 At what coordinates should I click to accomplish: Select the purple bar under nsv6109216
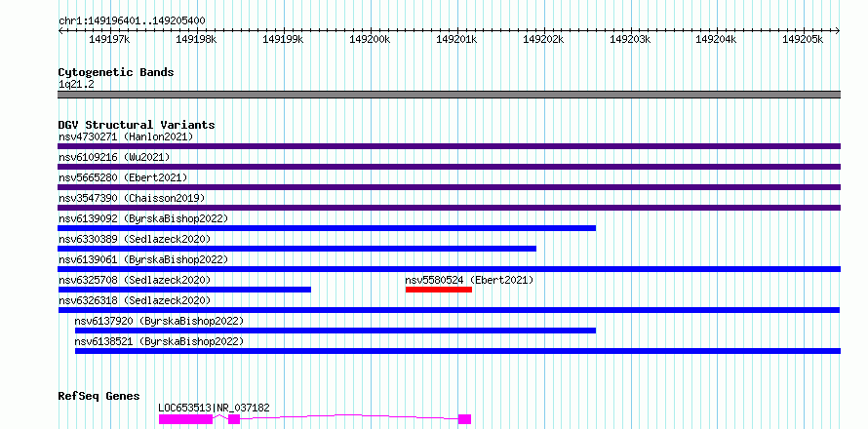click(449, 167)
